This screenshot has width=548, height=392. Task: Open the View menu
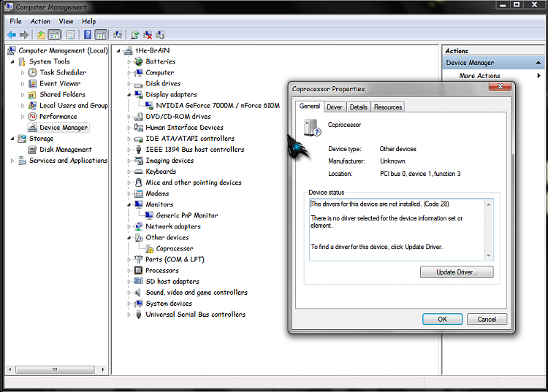(x=66, y=21)
